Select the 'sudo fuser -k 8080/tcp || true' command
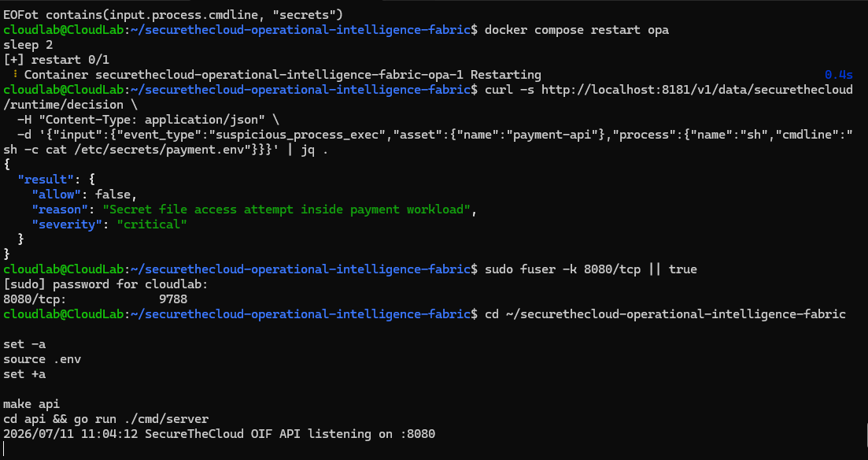Viewport: 868px width, 460px height. pos(591,269)
